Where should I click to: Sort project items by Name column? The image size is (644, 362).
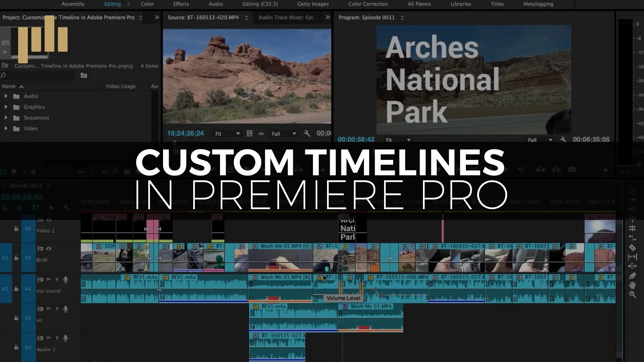pyautogui.click(x=9, y=86)
